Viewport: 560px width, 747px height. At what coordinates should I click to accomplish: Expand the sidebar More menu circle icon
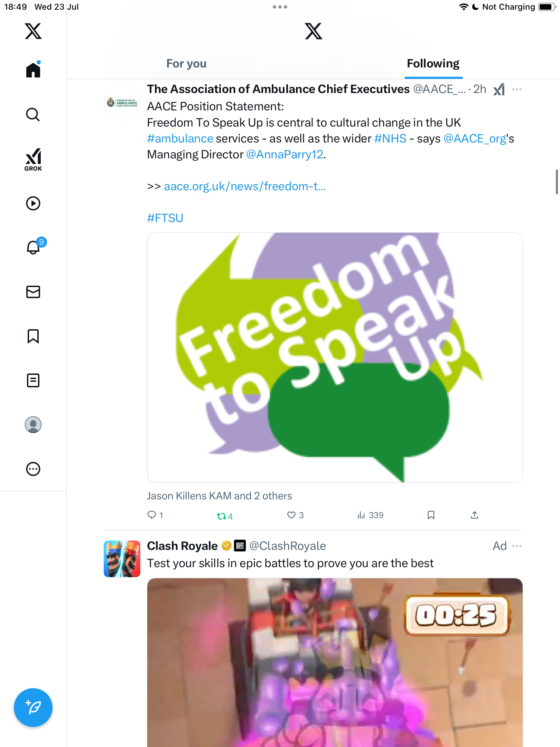tap(33, 469)
